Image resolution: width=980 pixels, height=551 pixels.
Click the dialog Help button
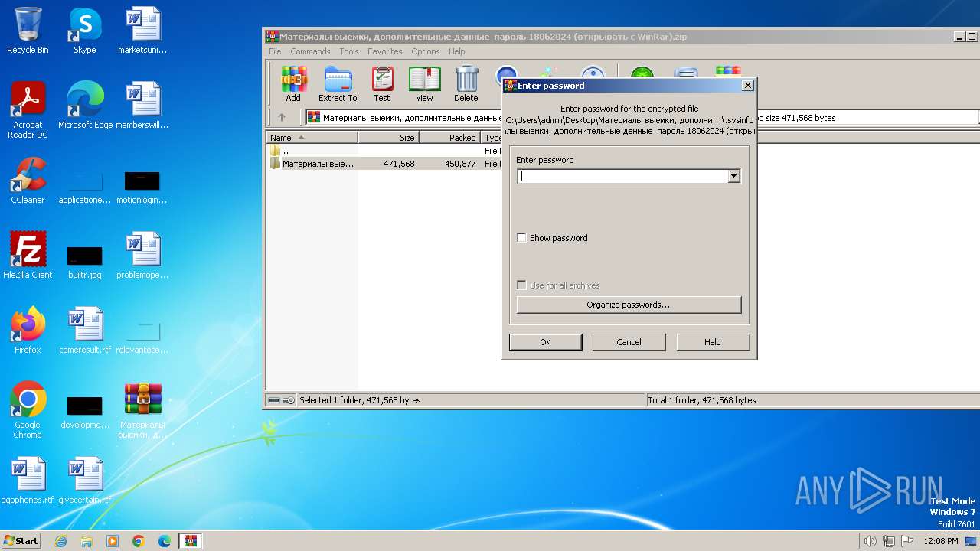coord(712,342)
